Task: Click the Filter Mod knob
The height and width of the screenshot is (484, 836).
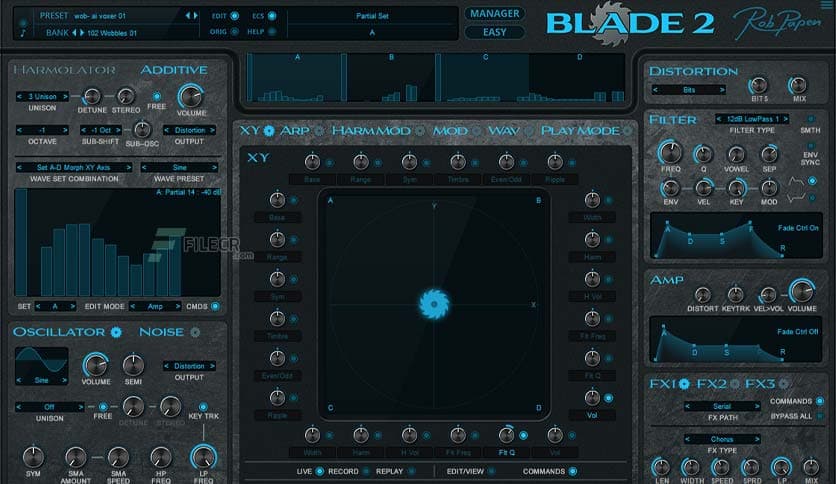Action: [769, 188]
